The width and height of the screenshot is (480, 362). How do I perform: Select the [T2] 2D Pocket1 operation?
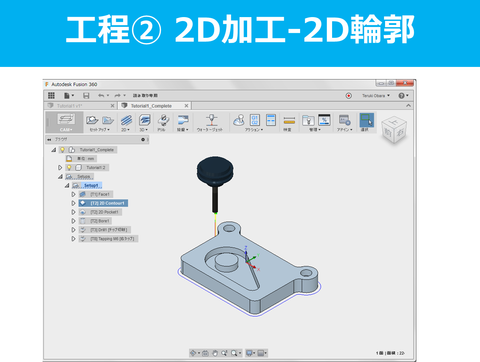click(100, 212)
